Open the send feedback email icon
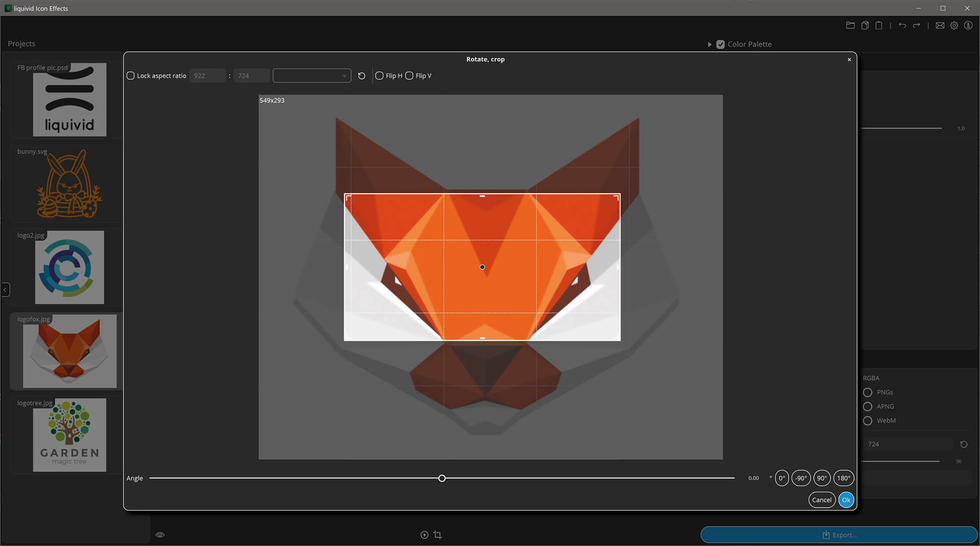This screenshot has width=980, height=546. (940, 25)
